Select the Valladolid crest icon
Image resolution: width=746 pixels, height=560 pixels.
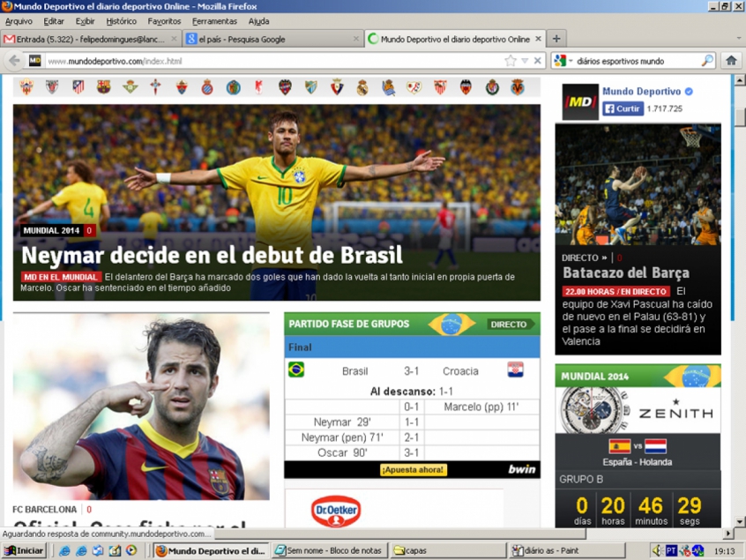tap(492, 87)
